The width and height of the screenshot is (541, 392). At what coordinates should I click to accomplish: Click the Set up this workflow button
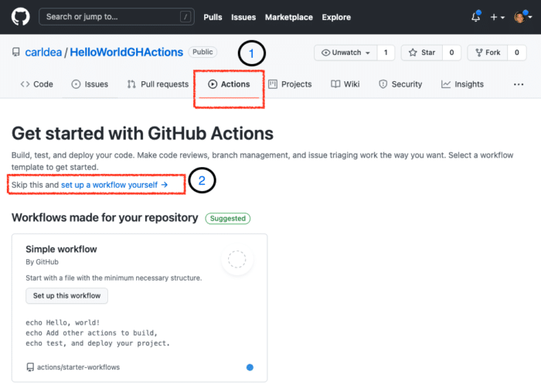coord(66,295)
